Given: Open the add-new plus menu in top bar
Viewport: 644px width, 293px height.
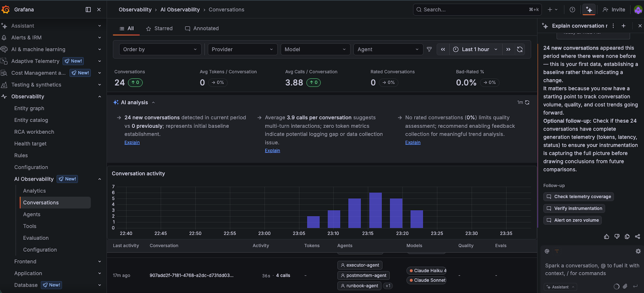Looking at the screenshot, I should tap(553, 9).
